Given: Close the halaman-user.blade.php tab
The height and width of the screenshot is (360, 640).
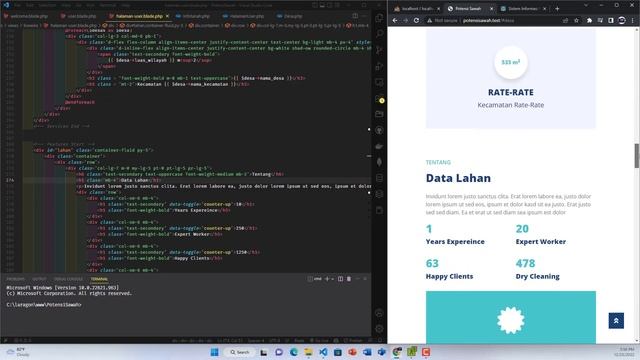Looking at the screenshot, I should (x=167, y=16).
